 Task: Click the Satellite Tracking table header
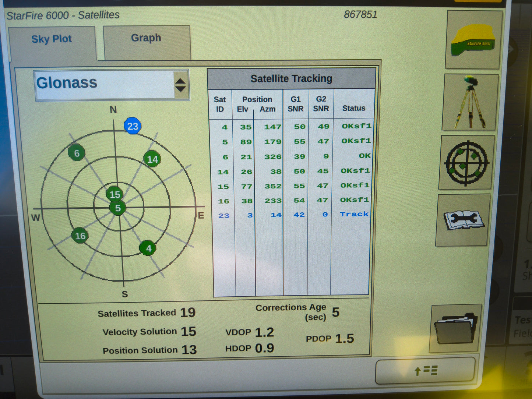(291, 78)
